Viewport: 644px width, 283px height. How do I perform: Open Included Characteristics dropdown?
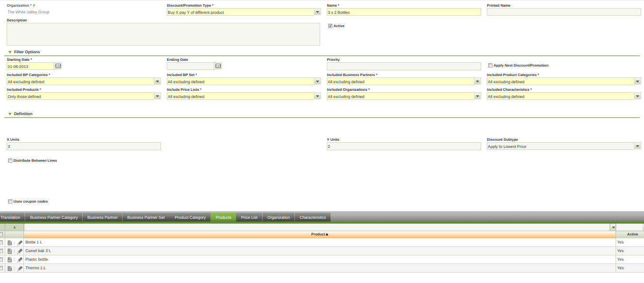637,96
